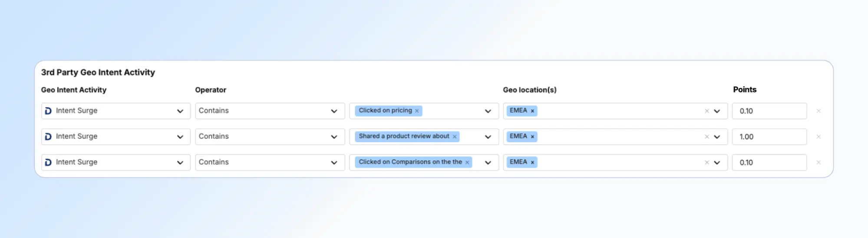
Task: Remove EMEA tag in third row
Action: (x=532, y=162)
